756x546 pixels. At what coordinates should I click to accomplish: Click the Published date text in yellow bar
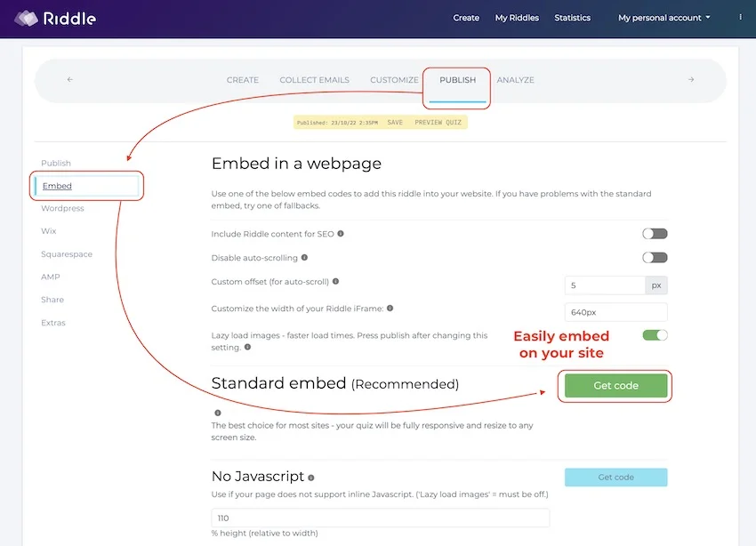coord(337,123)
